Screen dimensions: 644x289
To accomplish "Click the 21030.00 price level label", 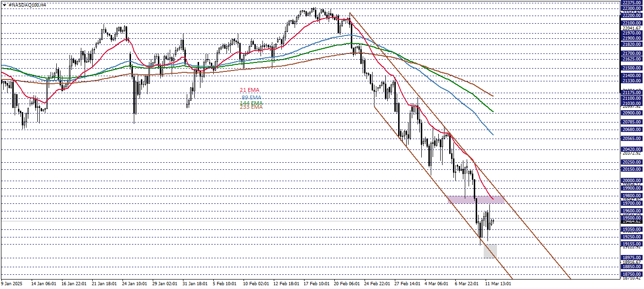I will pyautogui.click(x=632, y=103).
